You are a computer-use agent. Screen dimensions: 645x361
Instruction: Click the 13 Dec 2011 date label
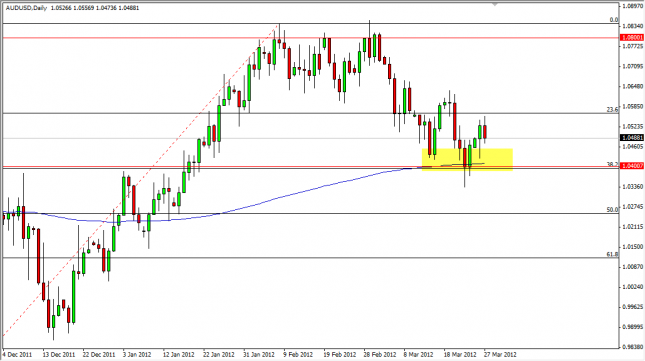[59, 354]
